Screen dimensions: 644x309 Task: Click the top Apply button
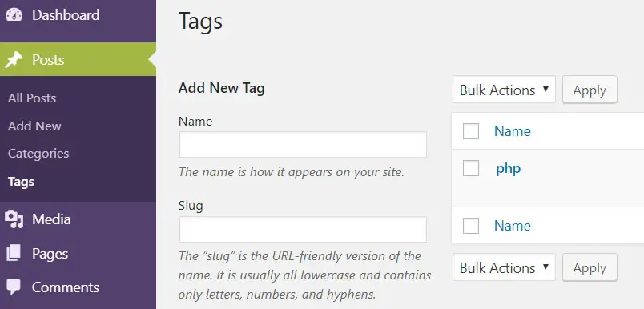(590, 90)
